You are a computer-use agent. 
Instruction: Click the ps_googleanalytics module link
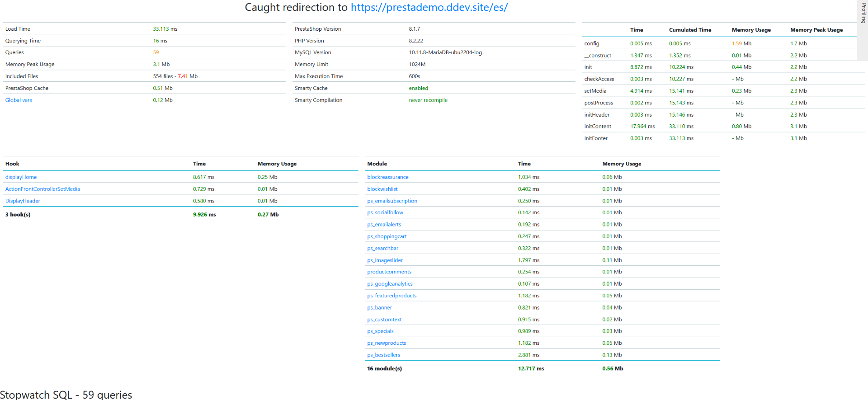pyautogui.click(x=390, y=284)
